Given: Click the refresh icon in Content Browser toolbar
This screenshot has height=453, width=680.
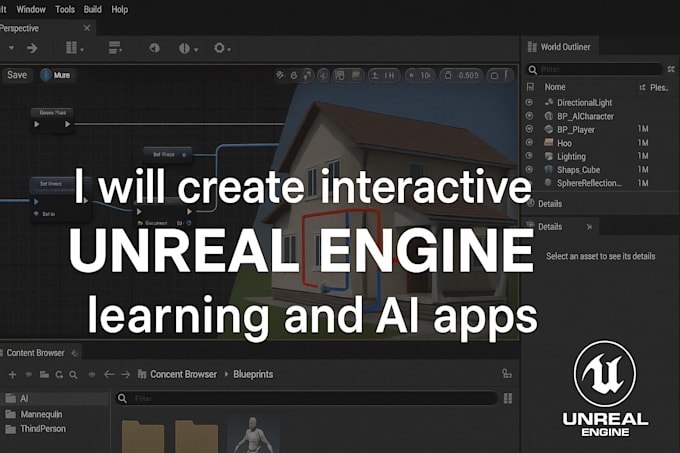Looking at the screenshot, I should 59,375.
